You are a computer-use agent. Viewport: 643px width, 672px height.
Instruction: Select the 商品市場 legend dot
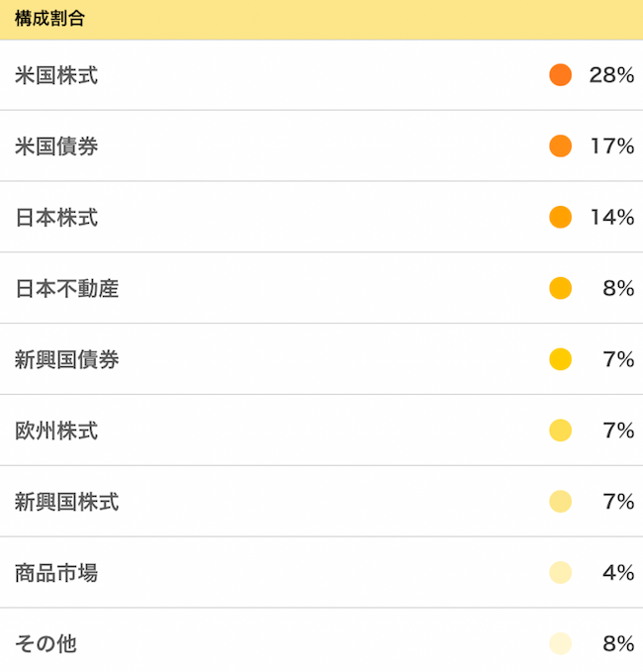coord(560,573)
